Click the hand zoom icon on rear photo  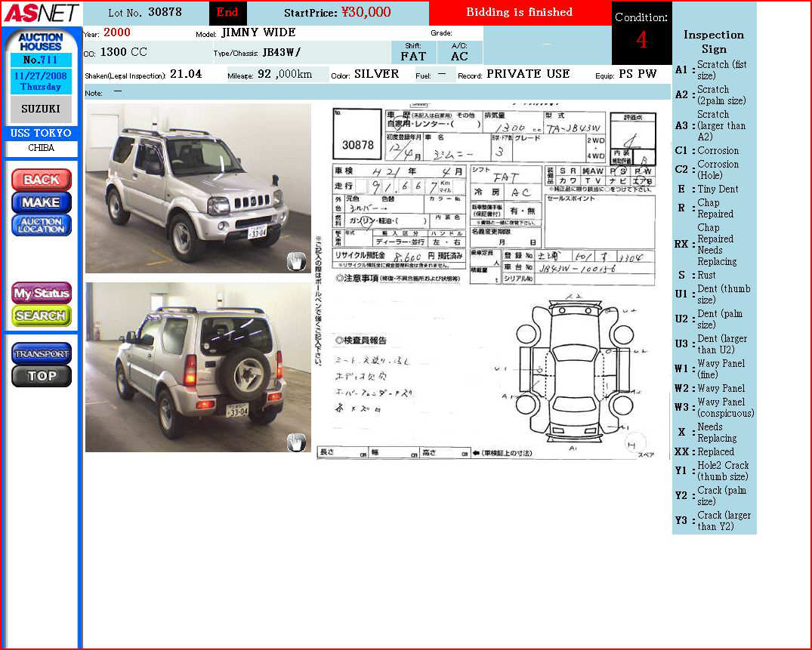coord(296,442)
